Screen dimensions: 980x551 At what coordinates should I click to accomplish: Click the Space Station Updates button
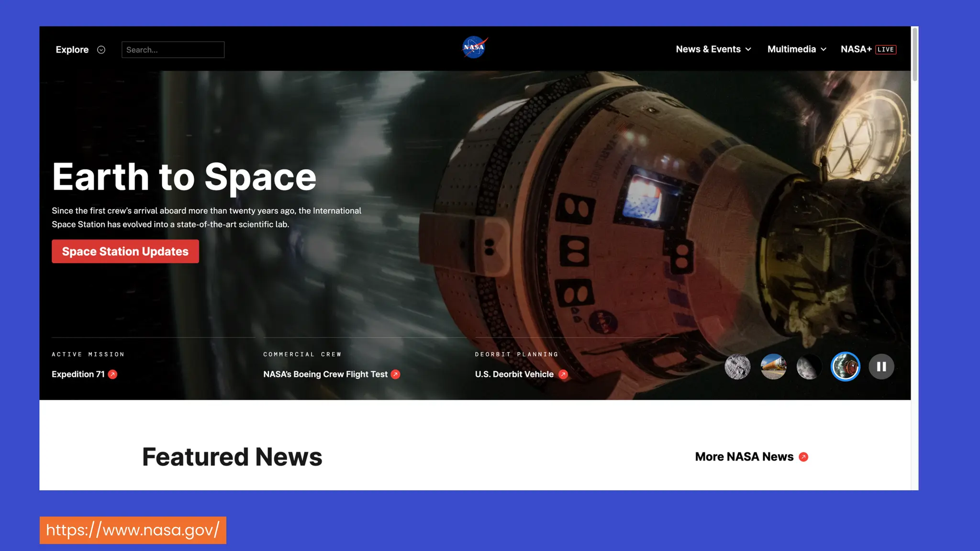click(125, 251)
